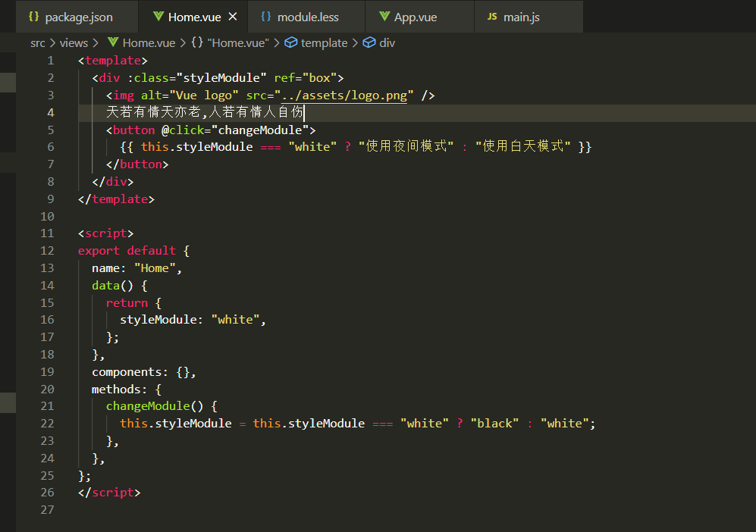Image resolution: width=756 pixels, height=532 pixels.
Task: Click the cube icon before template breadcrumb
Action: coord(290,42)
